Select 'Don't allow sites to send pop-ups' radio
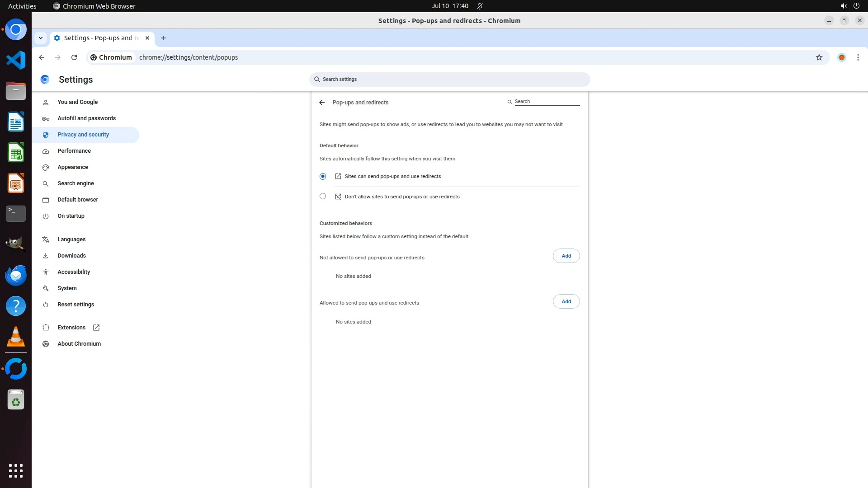This screenshot has width=868, height=488. [323, 196]
